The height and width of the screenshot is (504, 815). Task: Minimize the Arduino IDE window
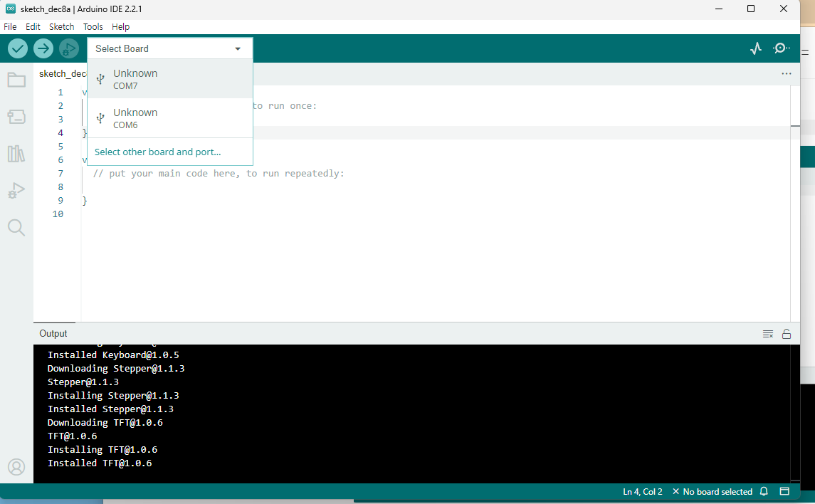click(x=719, y=9)
